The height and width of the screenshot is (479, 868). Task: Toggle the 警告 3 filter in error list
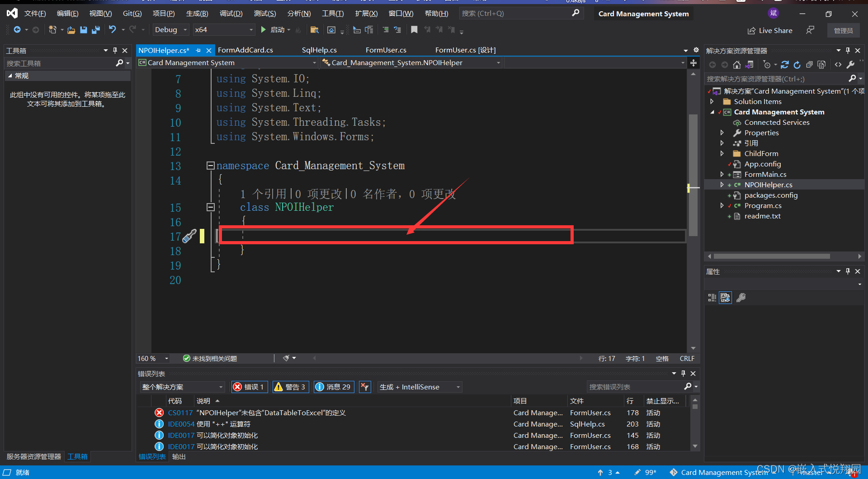click(x=290, y=387)
